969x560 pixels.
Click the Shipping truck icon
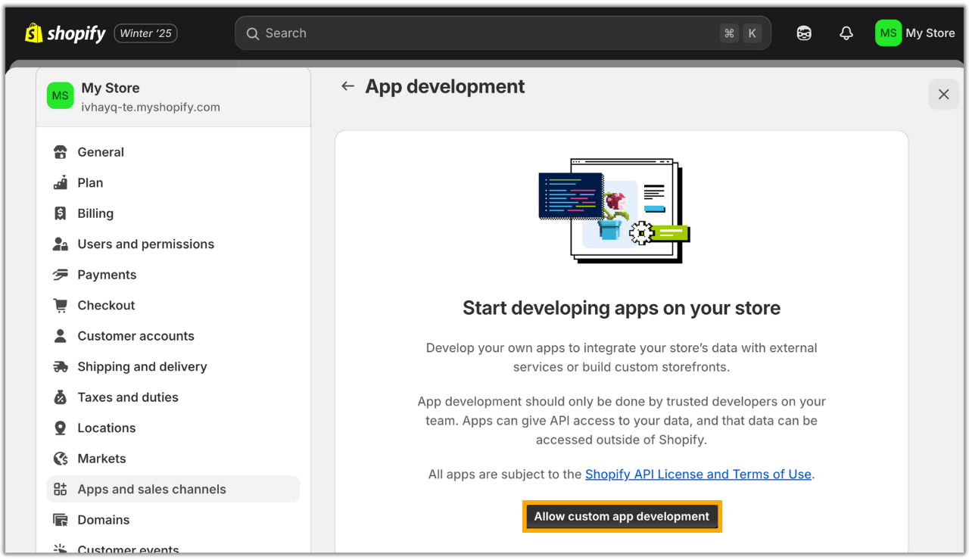point(61,367)
